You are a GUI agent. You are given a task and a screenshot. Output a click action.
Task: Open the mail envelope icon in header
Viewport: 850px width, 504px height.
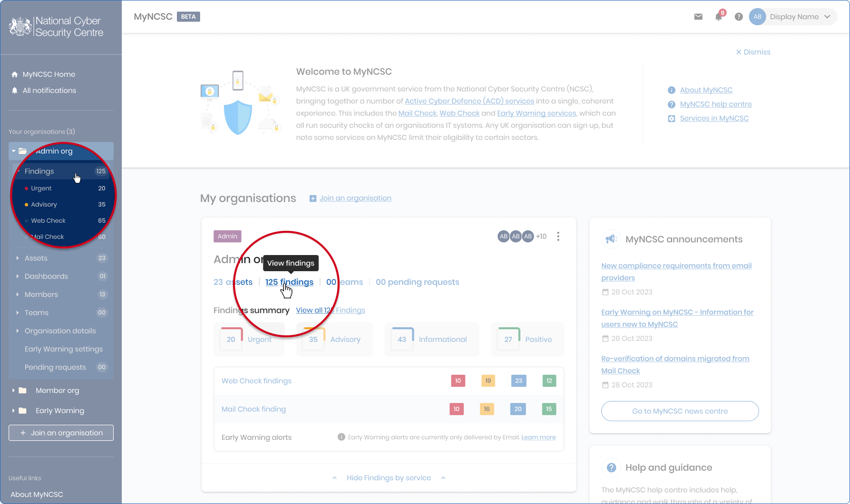[x=698, y=17]
